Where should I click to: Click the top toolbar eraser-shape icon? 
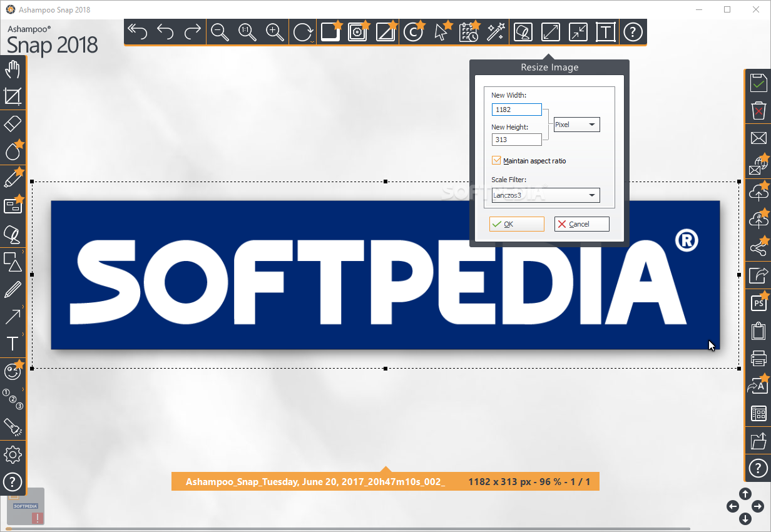(523, 31)
